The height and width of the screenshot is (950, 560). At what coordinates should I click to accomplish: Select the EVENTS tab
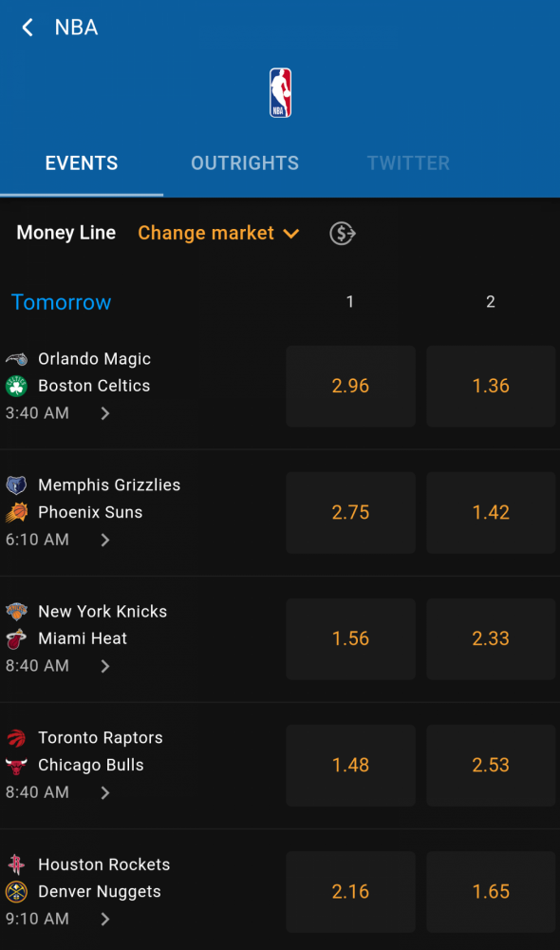82,163
